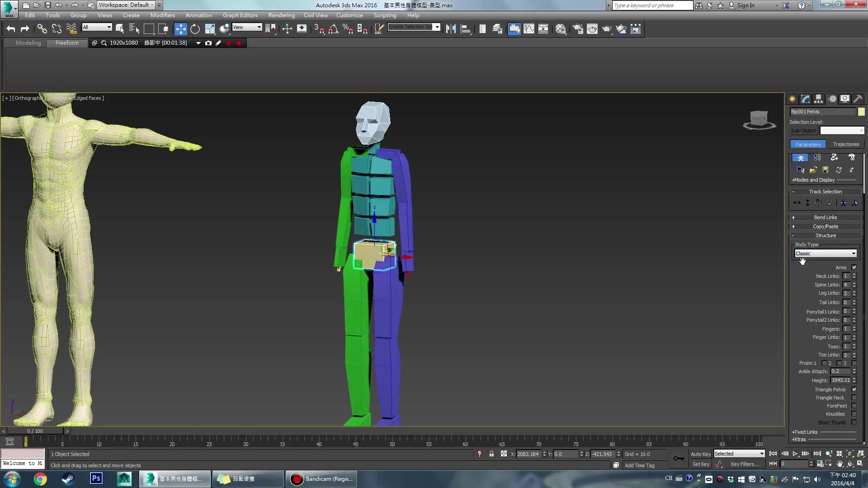Viewport: 868px width, 488px height.
Task: Click the object color swatch beside Bip001 Pelvis
Action: (x=861, y=112)
